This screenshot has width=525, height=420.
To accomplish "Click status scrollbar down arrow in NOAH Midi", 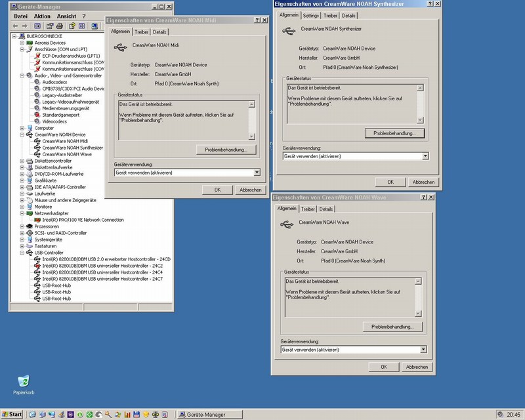I will (252, 136).
